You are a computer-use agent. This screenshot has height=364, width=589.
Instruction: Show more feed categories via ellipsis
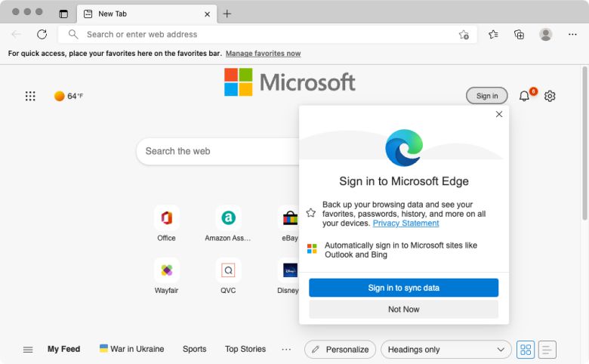[286, 350]
